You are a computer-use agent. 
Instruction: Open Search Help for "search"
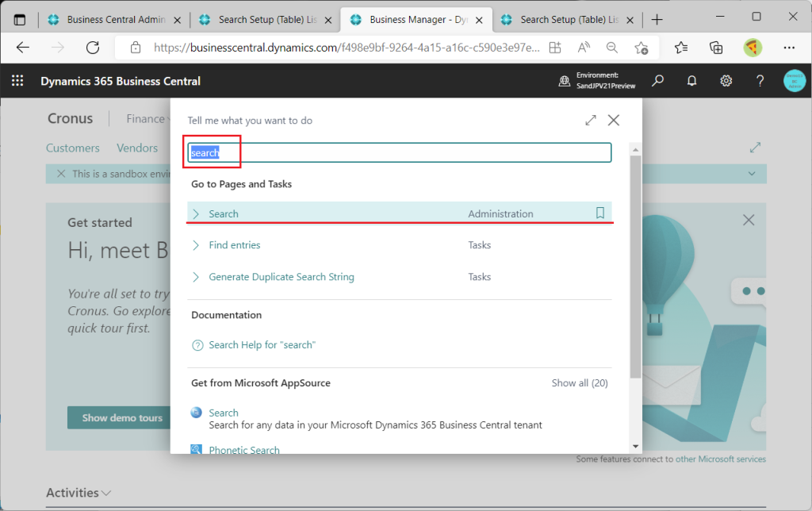click(262, 345)
